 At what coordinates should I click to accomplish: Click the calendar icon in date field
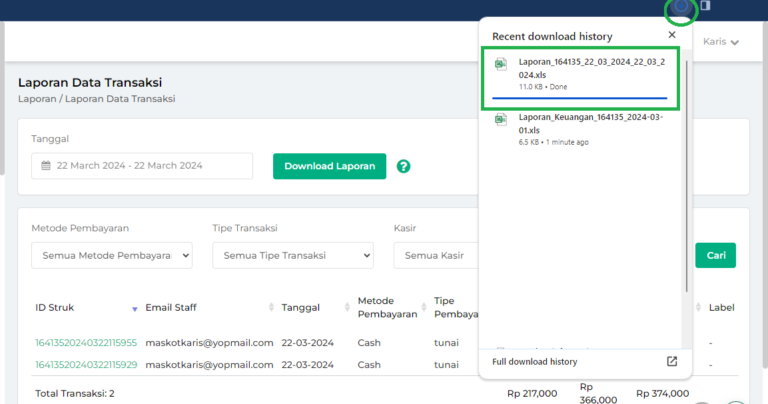click(46, 166)
